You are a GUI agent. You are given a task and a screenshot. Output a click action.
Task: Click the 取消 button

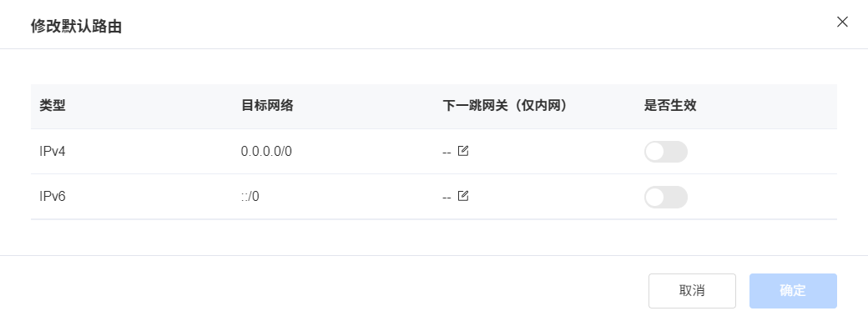click(692, 290)
